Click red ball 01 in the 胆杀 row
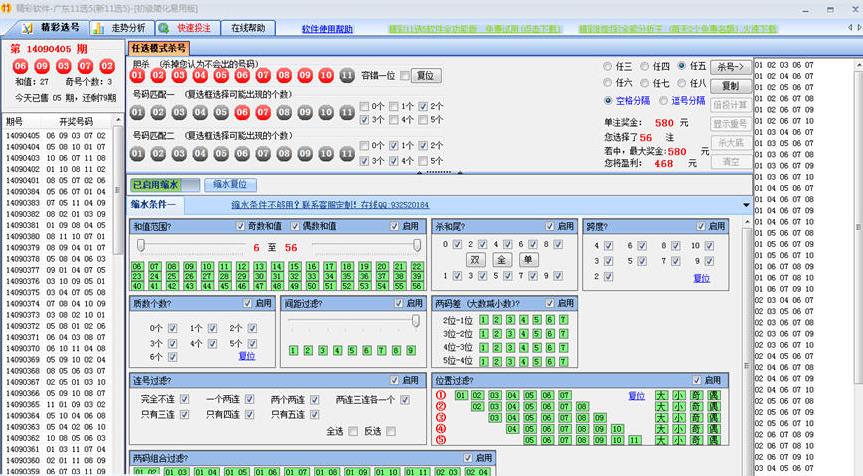Viewport: 863px width, 476px height. click(141, 75)
